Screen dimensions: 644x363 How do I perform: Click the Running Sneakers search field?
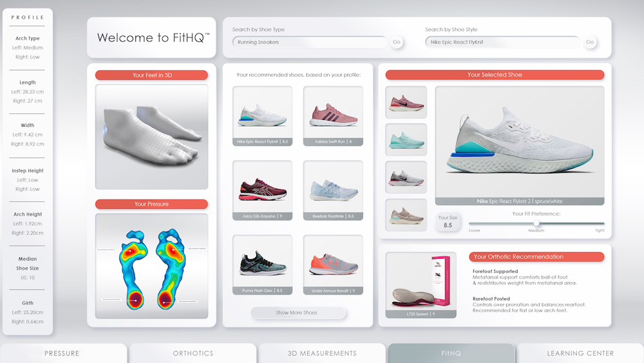310,42
